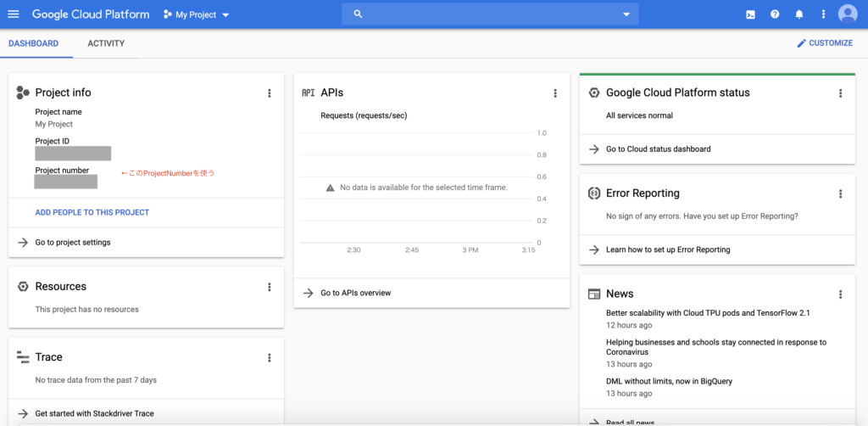
Task: Open Resources card options menu
Action: tap(269, 286)
